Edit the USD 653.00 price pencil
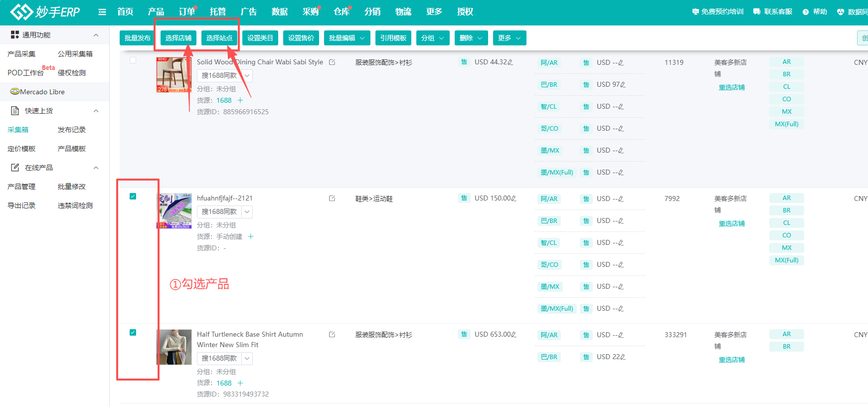Screen dimensions: 868x407 coord(514,335)
